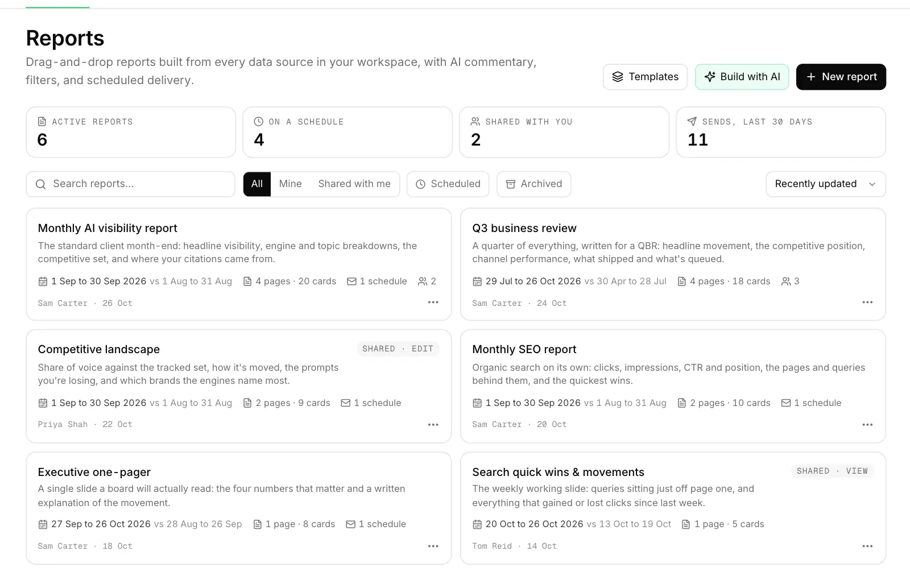Click "1 page · 8 cards" text
Screen dimensions: 910x588
pyautogui.click(x=300, y=524)
